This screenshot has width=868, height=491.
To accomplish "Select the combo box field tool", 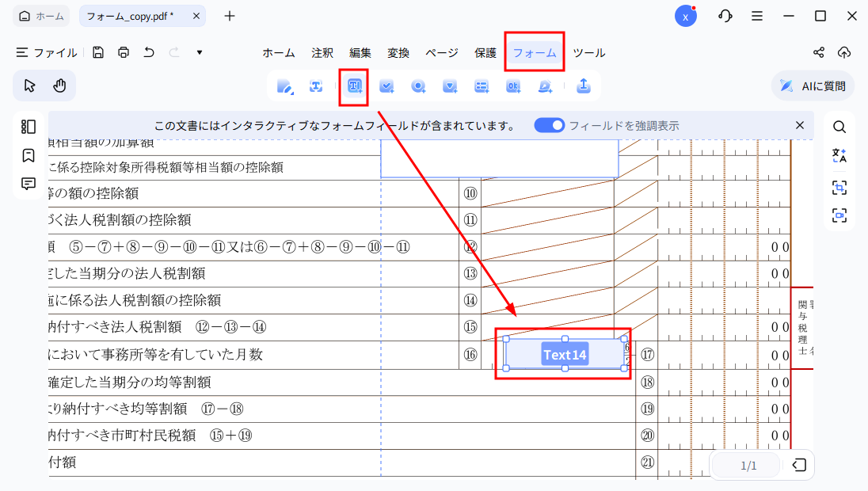I will 450,86.
